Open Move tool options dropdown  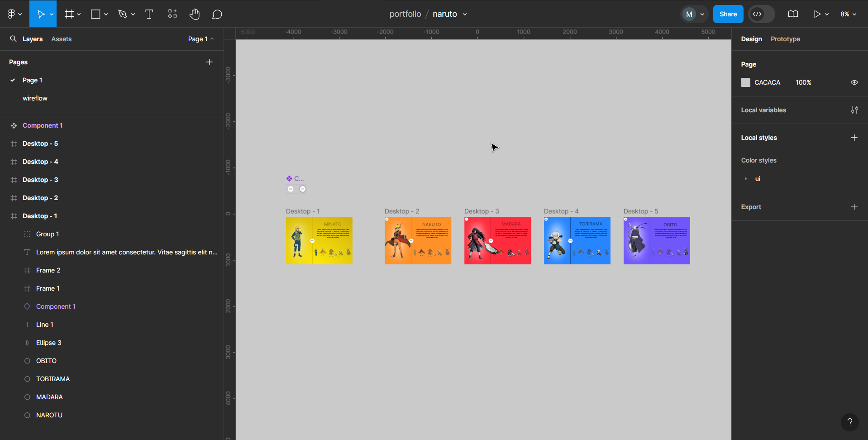(52, 14)
